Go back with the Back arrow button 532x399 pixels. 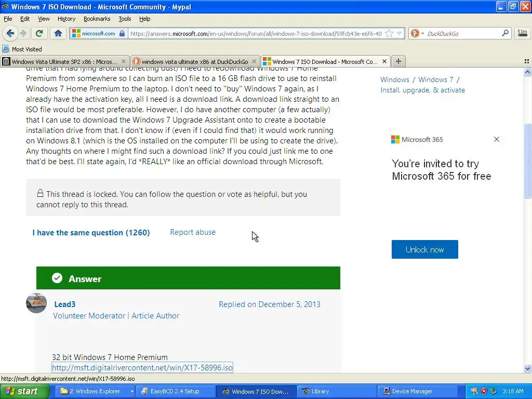coord(10,33)
